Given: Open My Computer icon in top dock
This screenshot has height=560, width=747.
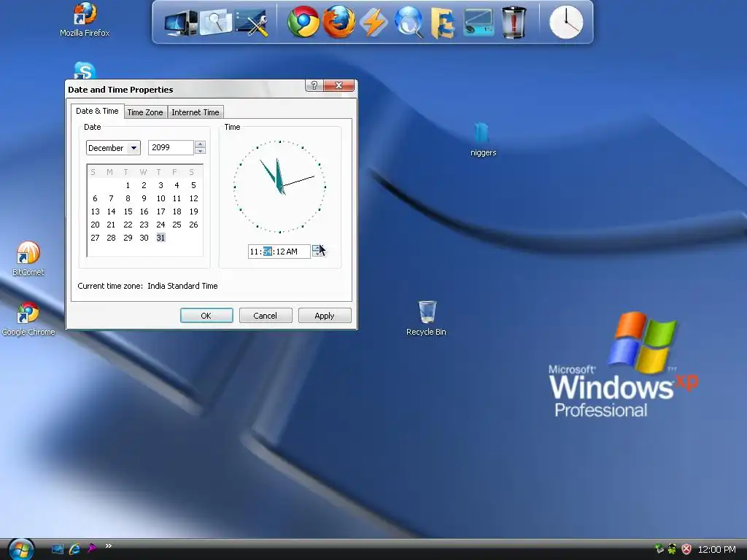Looking at the screenshot, I should point(180,23).
